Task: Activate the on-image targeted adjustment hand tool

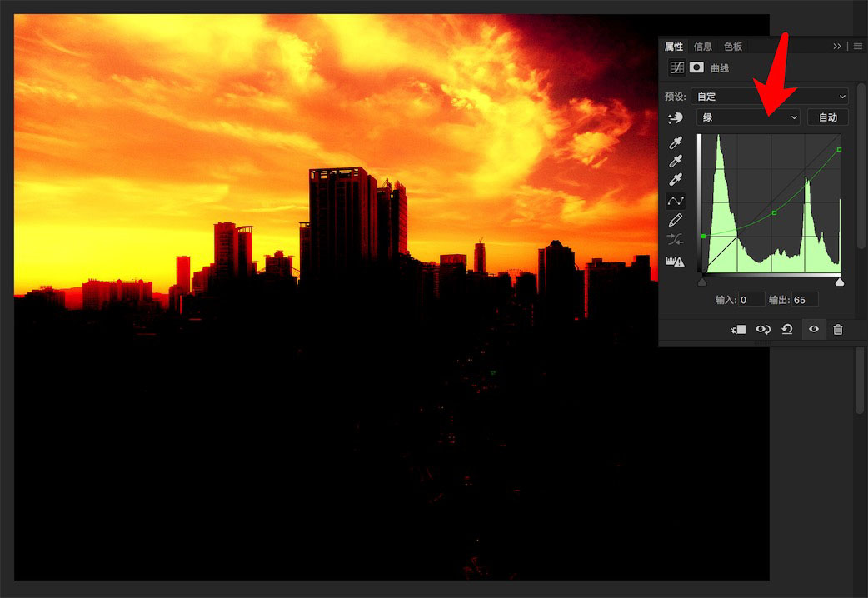Action: 676,117
